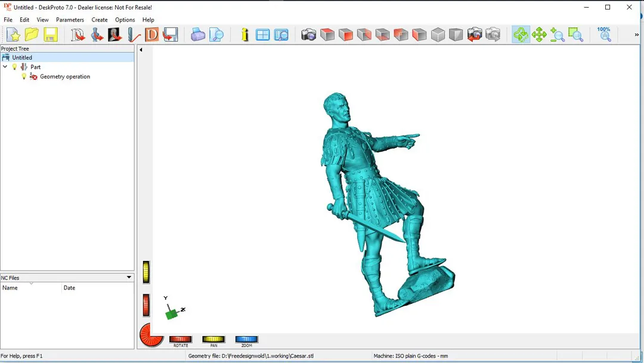This screenshot has width=644, height=363.
Task: Click the yellow info icon in toolbar
Action: (244, 35)
